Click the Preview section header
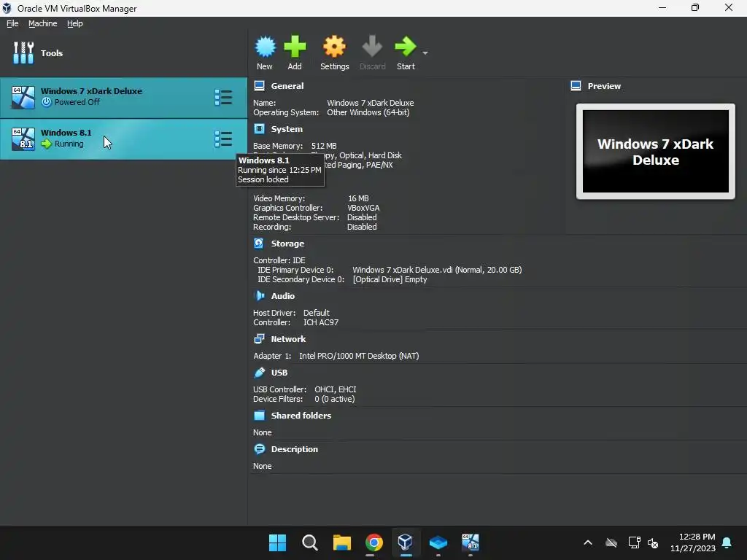 604,86
